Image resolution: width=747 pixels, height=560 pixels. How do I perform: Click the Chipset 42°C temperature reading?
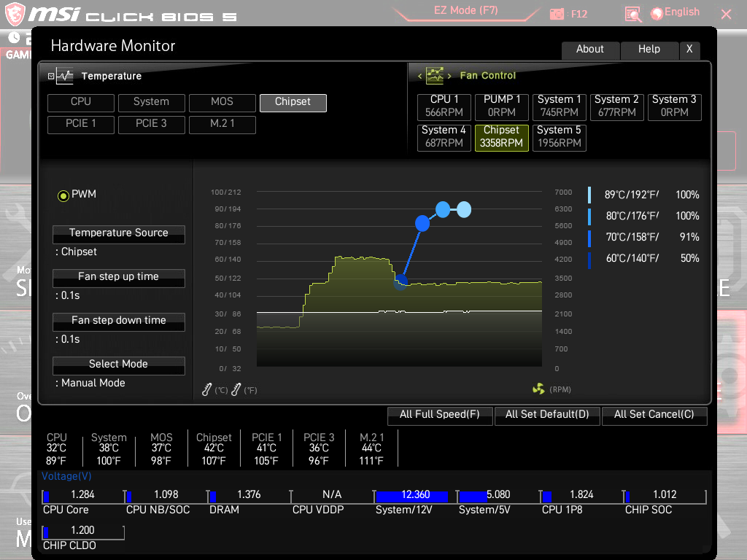point(214,448)
